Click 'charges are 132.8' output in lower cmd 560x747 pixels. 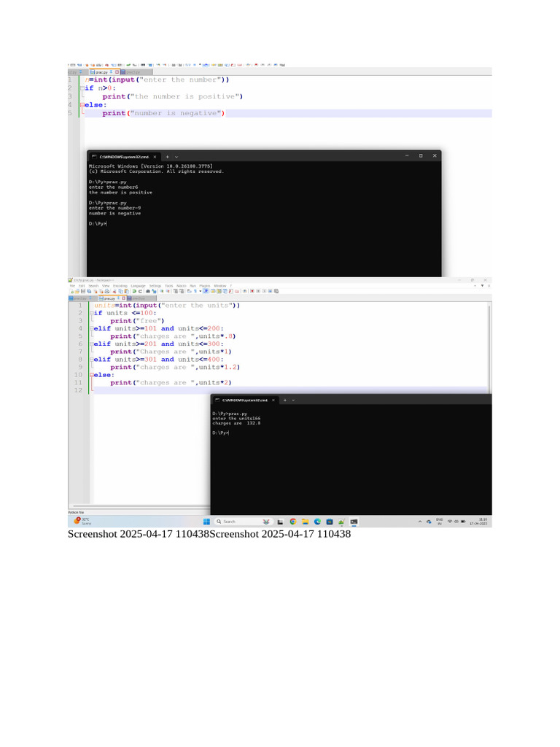[x=236, y=423]
